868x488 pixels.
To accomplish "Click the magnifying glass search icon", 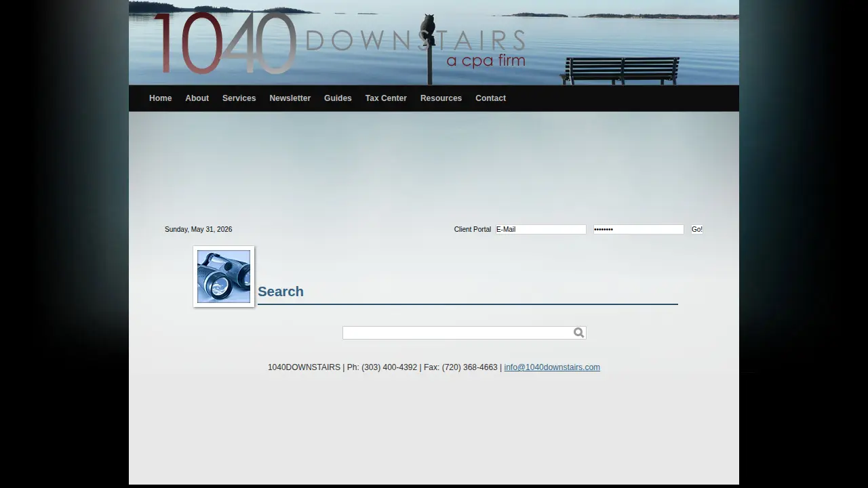I will coord(578,333).
